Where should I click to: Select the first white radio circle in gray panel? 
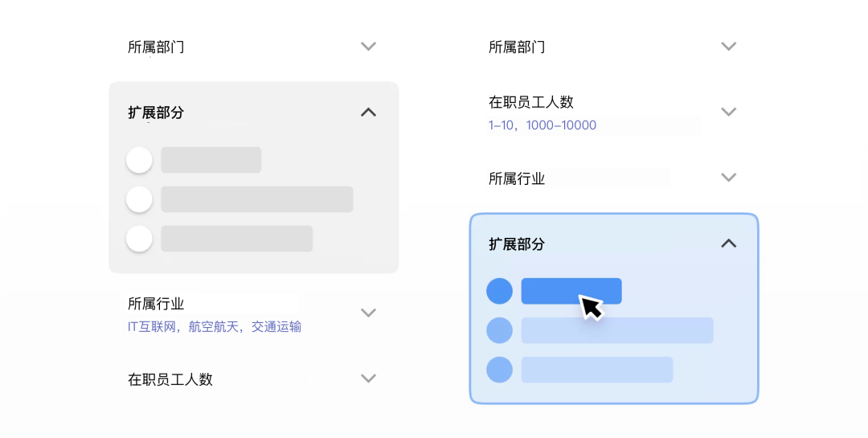click(x=139, y=160)
